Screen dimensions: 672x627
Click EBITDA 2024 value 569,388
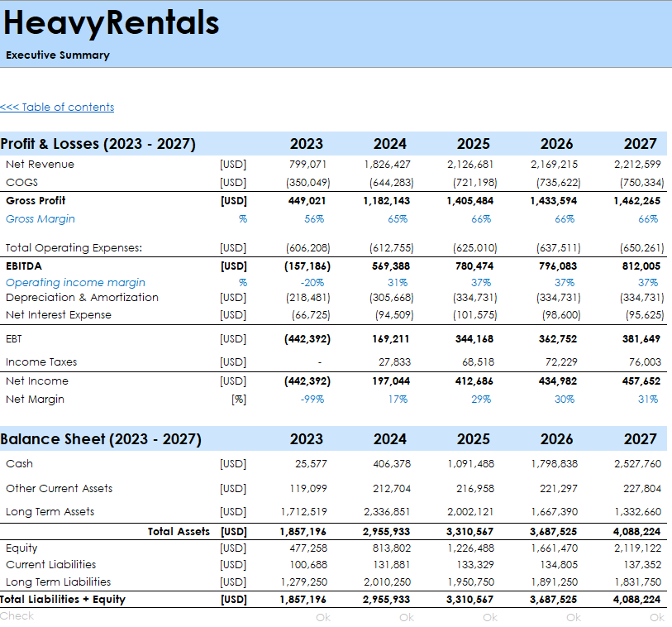[x=391, y=266]
